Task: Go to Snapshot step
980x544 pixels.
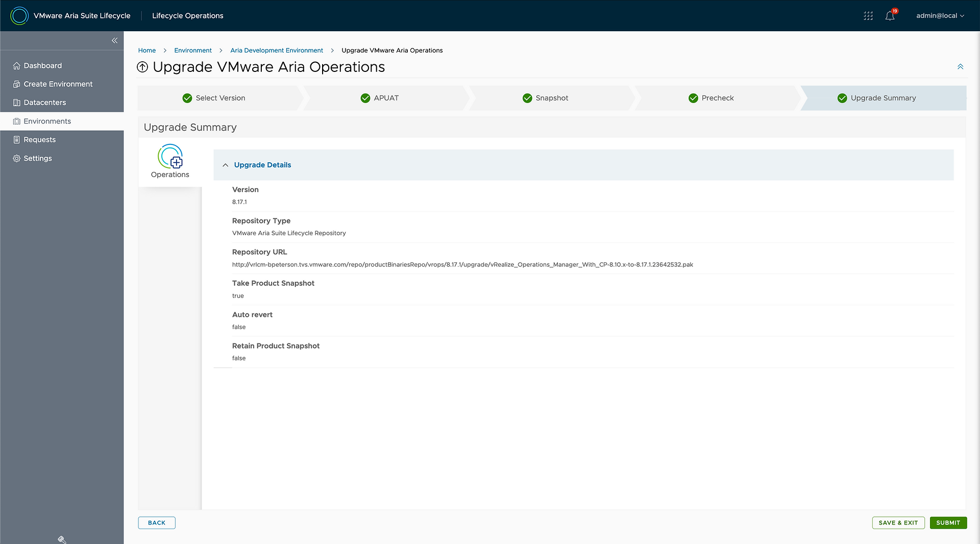Action: pyautogui.click(x=552, y=98)
